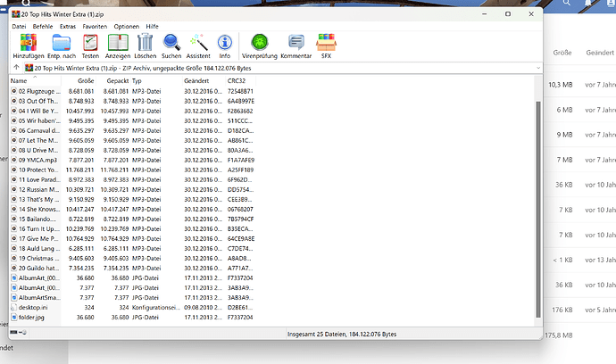The height and width of the screenshot is (364, 616).
Task: Run the Virenprüfung scan icon
Action: [259, 43]
